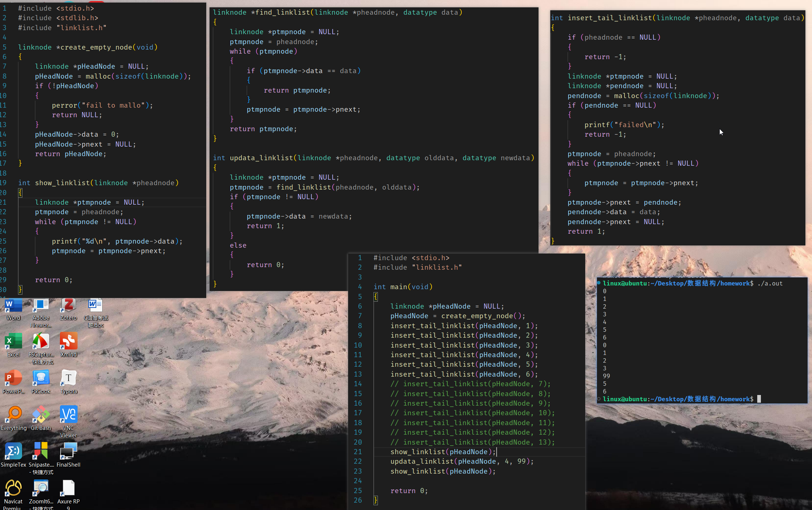812x510 pixels.
Task: Select the C语言考试题.doc file icon
Action: 96,306
